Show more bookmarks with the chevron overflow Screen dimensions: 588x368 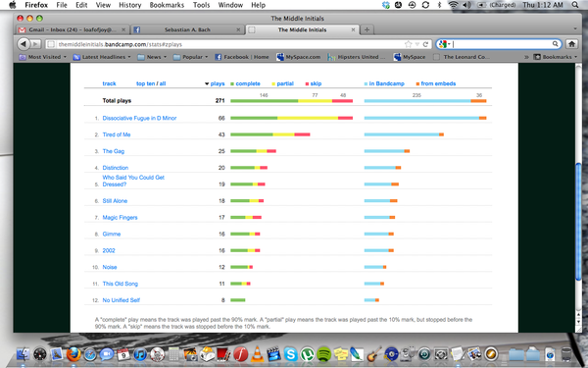click(526, 57)
